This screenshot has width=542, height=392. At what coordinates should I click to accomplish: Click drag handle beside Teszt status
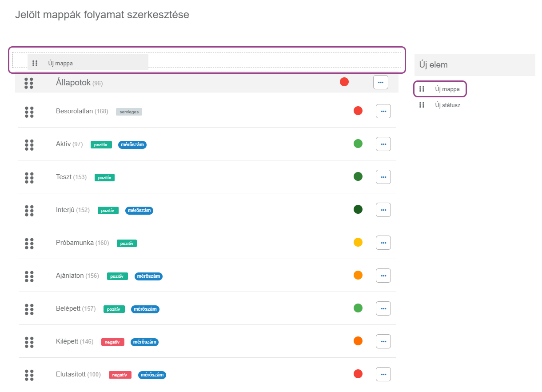tap(29, 178)
